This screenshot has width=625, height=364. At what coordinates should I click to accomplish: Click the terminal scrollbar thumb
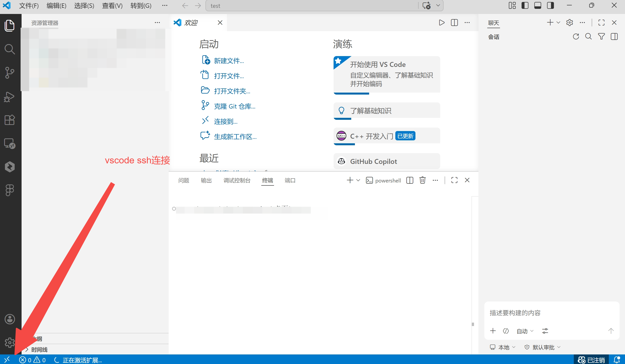473,324
